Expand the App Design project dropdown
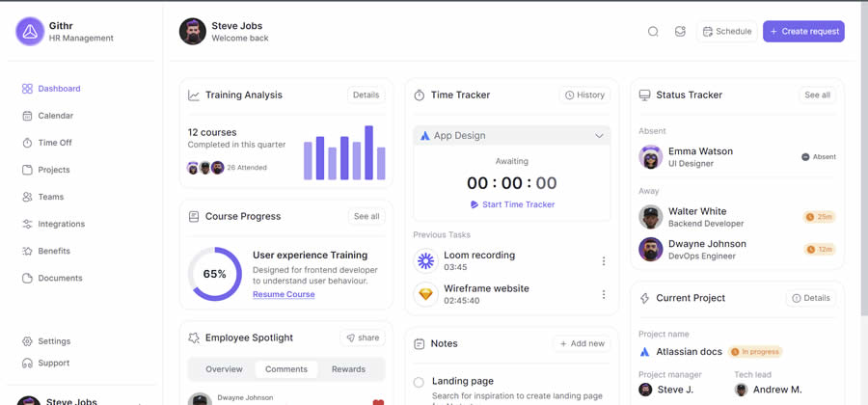The width and height of the screenshot is (868, 405). point(599,136)
